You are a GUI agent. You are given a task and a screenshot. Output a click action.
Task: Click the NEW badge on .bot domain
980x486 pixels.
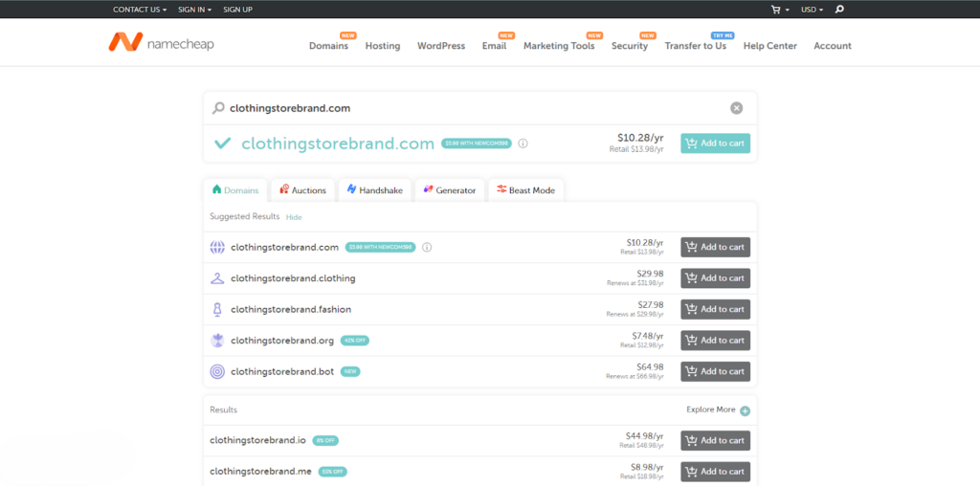(x=350, y=372)
